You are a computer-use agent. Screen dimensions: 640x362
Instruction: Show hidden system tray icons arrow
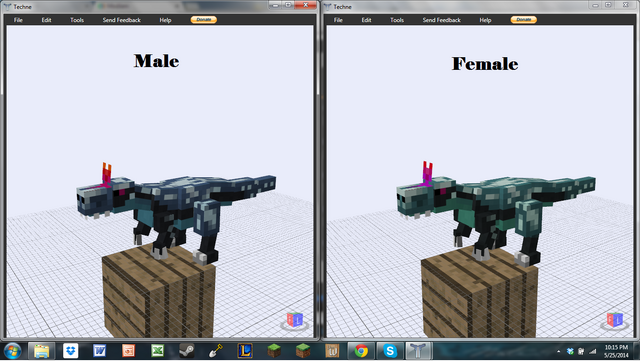[559, 351]
